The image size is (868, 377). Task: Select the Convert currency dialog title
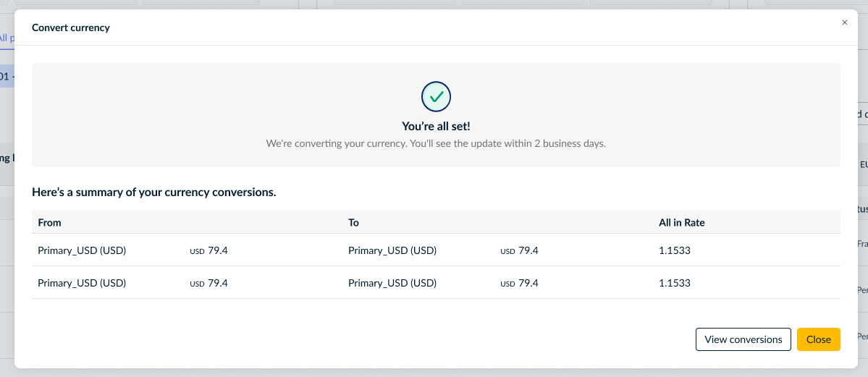coord(71,27)
